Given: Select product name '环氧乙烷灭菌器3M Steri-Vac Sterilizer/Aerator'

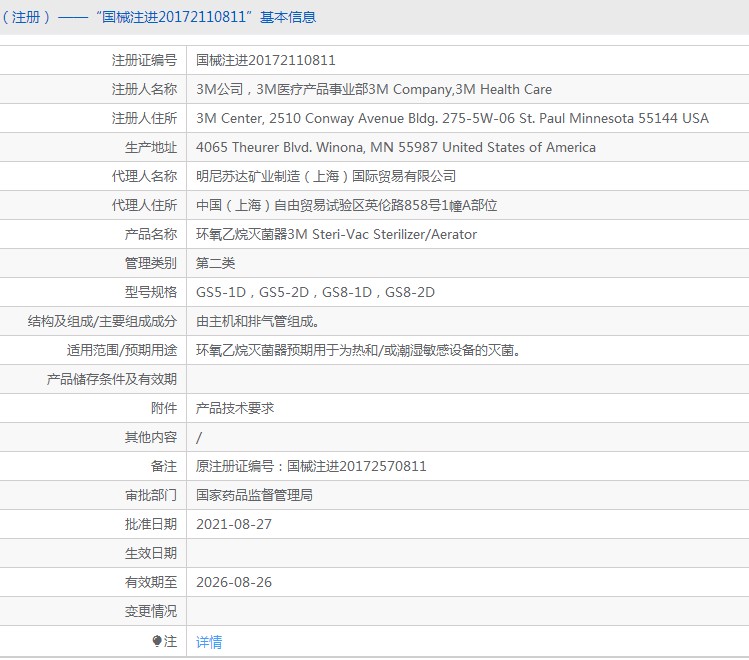Looking at the screenshot, I should pos(336,234).
